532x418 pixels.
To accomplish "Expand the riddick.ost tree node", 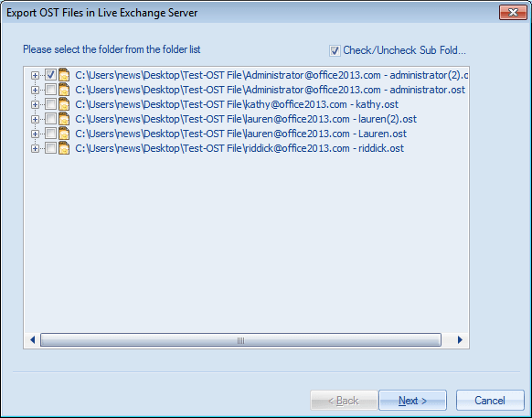I will tap(35, 148).
